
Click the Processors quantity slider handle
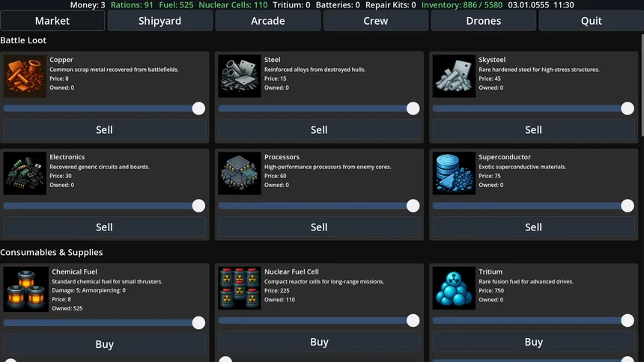413,206
